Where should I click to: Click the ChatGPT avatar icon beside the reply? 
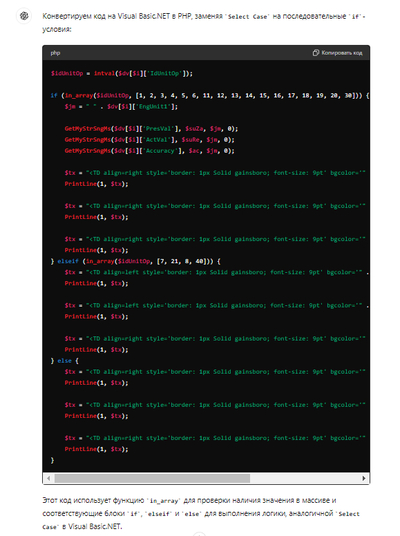24,16
